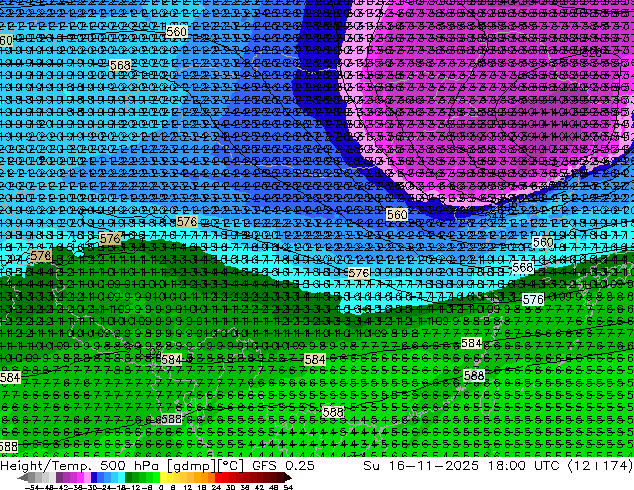The height and width of the screenshot is (490, 634).
Task: Pick the bright red swatch in the legend
Action: (218, 478)
